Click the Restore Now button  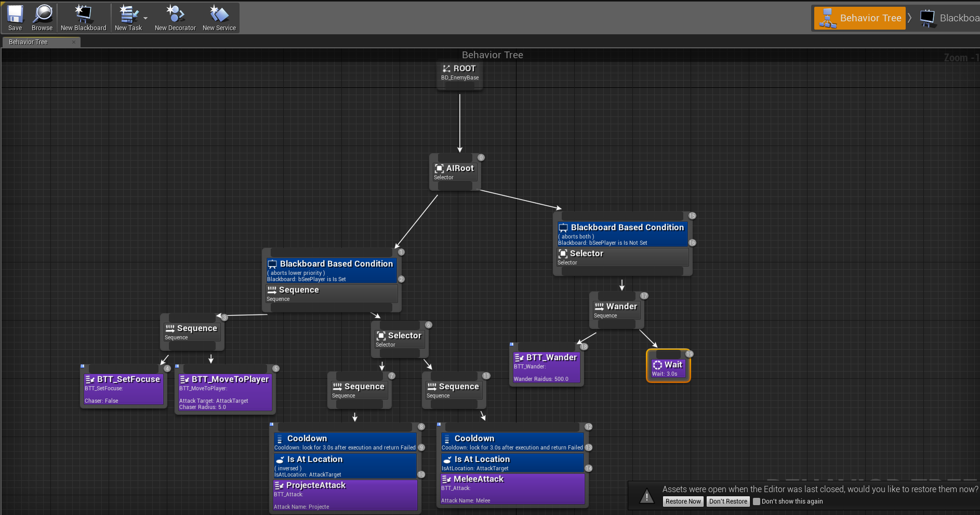[x=683, y=501]
